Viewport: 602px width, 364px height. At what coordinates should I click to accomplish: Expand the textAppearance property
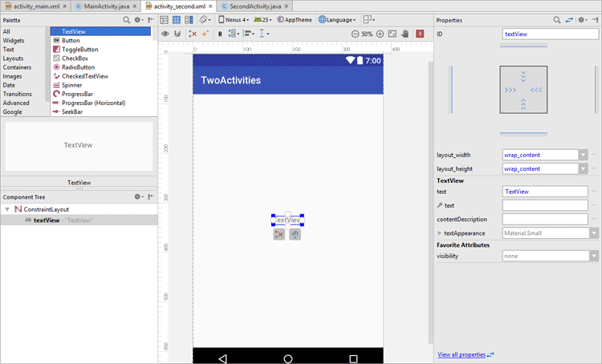[439, 233]
